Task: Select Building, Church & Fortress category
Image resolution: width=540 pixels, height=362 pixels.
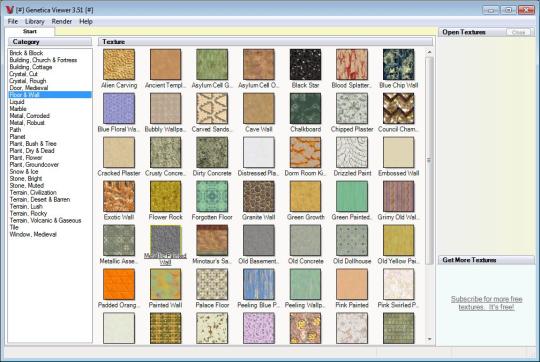Action: pyautogui.click(x=43, y=60)
